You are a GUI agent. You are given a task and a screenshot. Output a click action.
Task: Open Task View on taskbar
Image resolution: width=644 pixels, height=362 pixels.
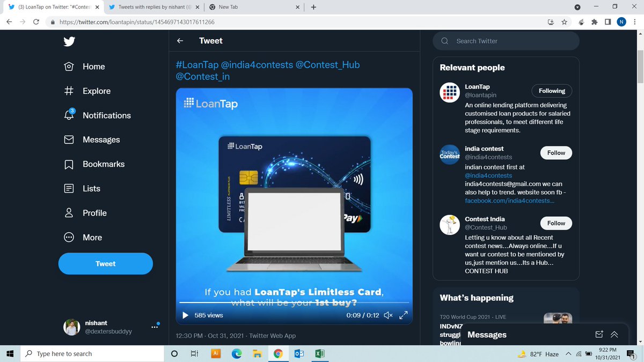(194, 353)
